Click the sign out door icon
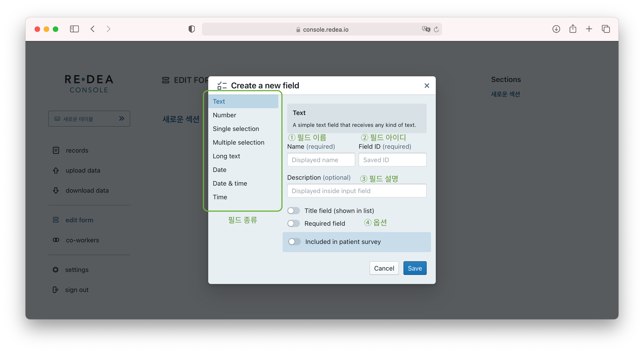Screen dimensions: 644x353 click(x=56, y=289)
